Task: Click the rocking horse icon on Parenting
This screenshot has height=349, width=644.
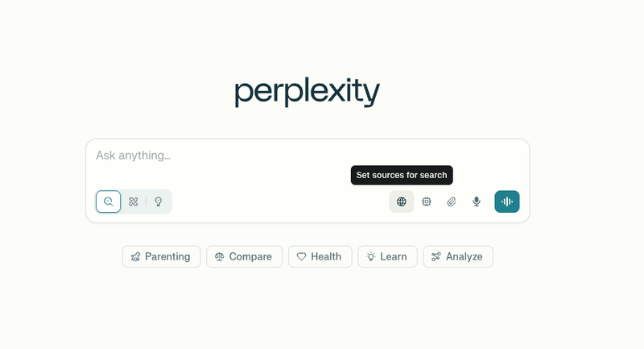Action: pyautogui.click(x=135, y=257)
